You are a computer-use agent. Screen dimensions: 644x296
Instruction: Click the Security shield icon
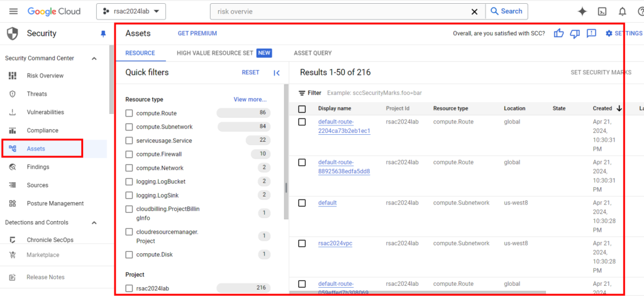coord(13,34)
